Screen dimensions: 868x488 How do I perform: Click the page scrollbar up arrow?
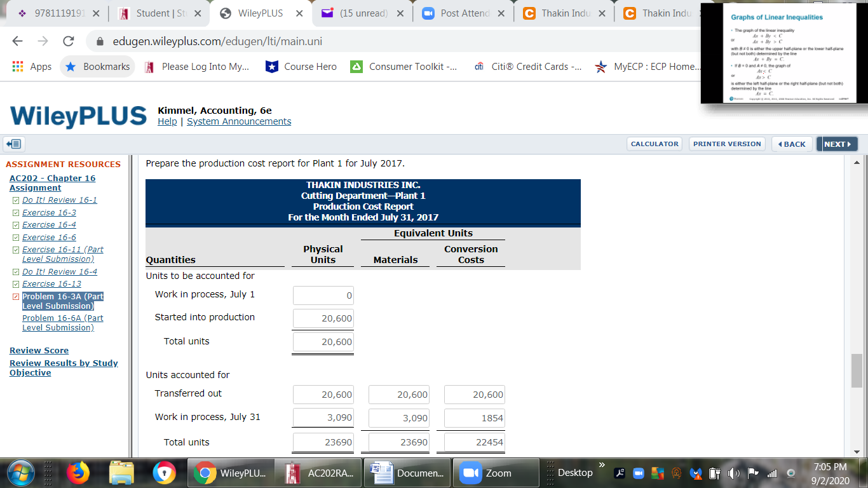pyautogui.click(x=857, y=161)
